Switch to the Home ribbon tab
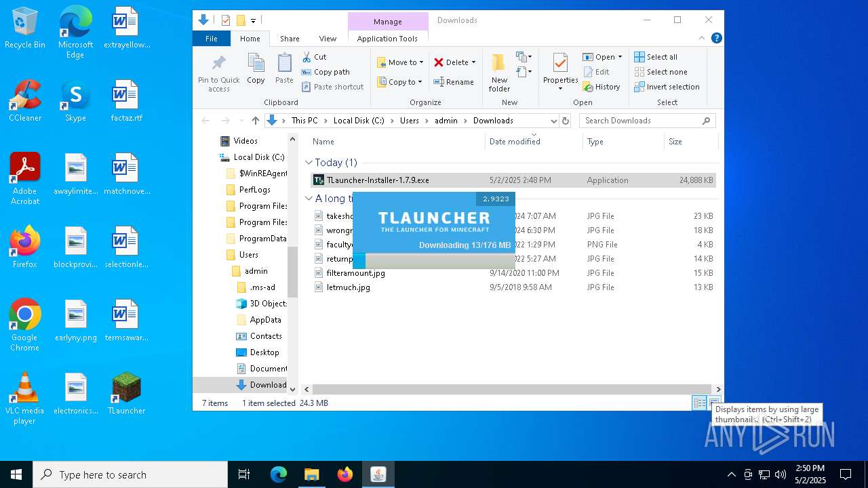868x488 pixels. click(x=250, y=39)
